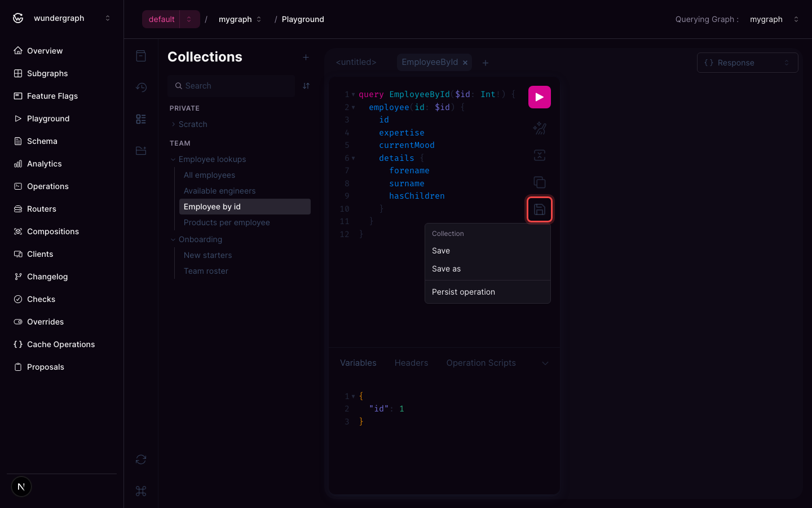Open the Products per employee saved query

245,222
